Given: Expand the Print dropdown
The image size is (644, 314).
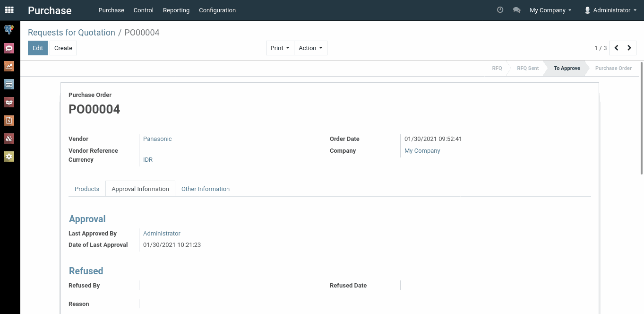Looking at the screenshot, I should pos(280,48).
